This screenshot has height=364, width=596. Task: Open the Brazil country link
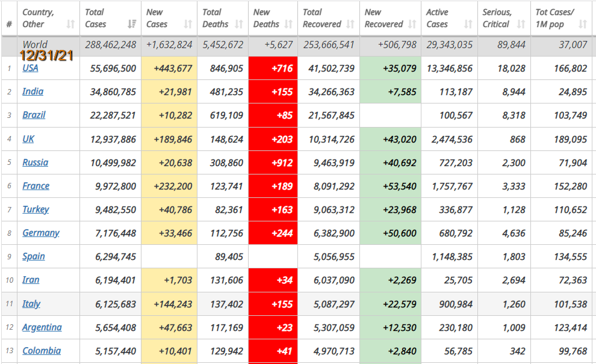34,115
